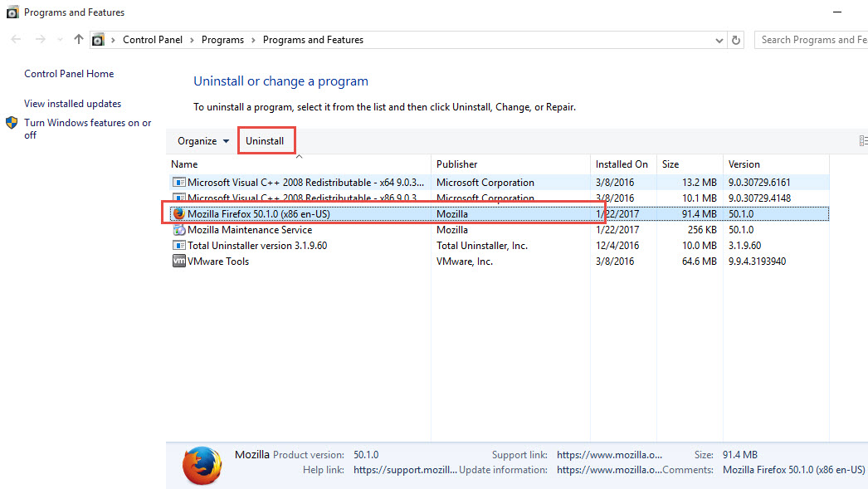Sort by the Version column header
Screen dimensions: 868x489
click(x=744, y=164)
